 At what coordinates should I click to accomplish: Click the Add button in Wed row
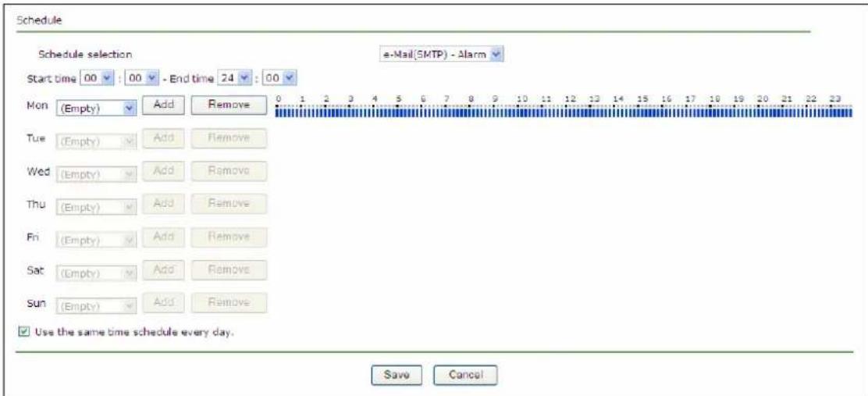point(163,170)
